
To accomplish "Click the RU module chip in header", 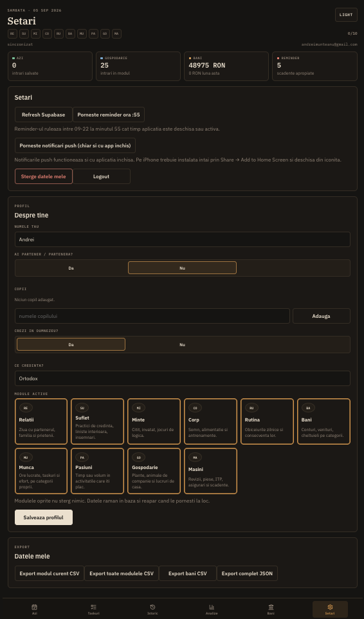I will pyautogui.click(x=59, y=34).
